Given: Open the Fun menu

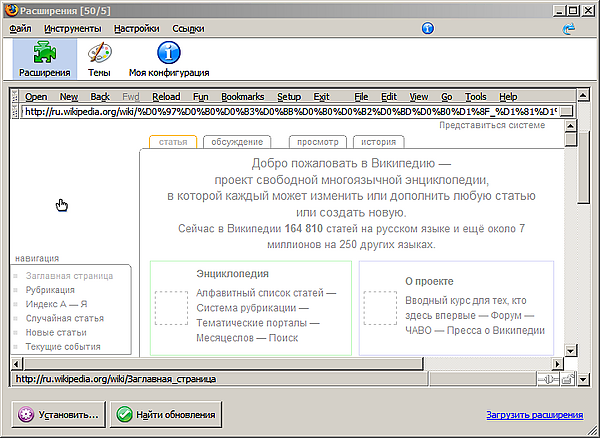Looking at the screenshot, I should [x=201, y=97].
